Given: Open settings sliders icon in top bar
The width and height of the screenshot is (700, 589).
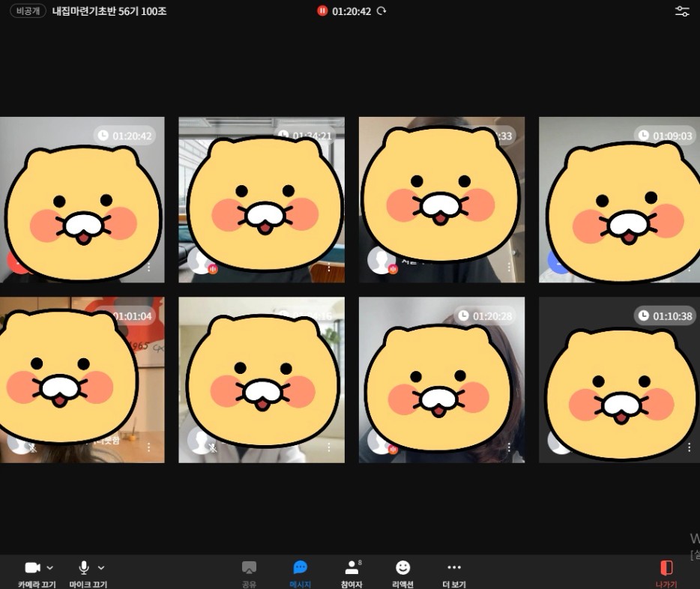Looking at the screenshot, I should point(682,11).
